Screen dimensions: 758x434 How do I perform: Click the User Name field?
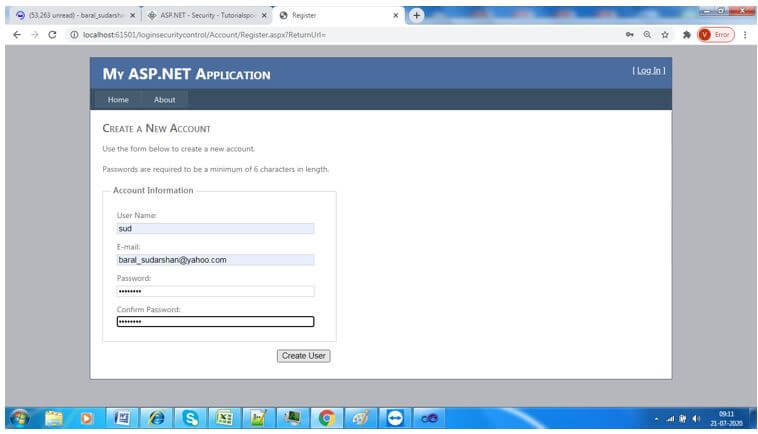point(215,229)
